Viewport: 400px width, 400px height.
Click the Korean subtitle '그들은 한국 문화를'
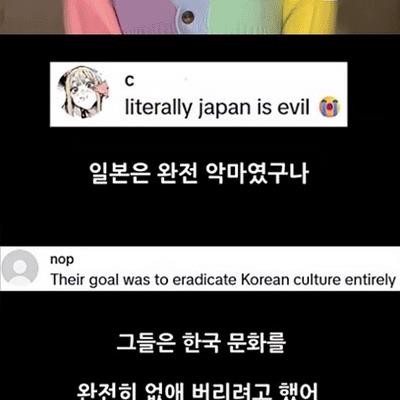coord(201,342)
